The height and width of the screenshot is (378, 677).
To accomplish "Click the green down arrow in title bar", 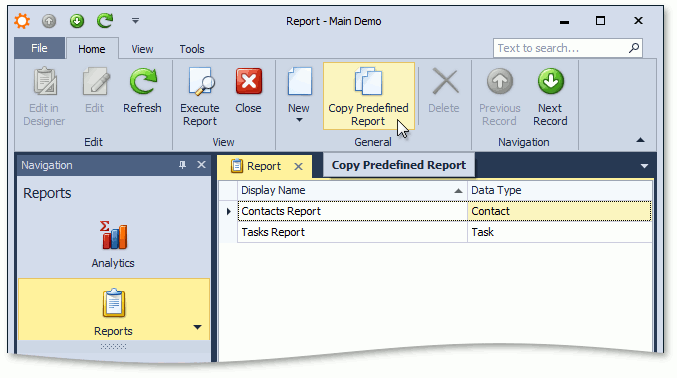I will pos(77,21).
